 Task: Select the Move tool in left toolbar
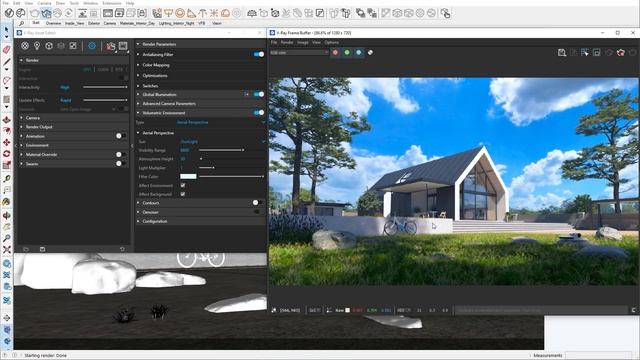[x=7, y=142]
